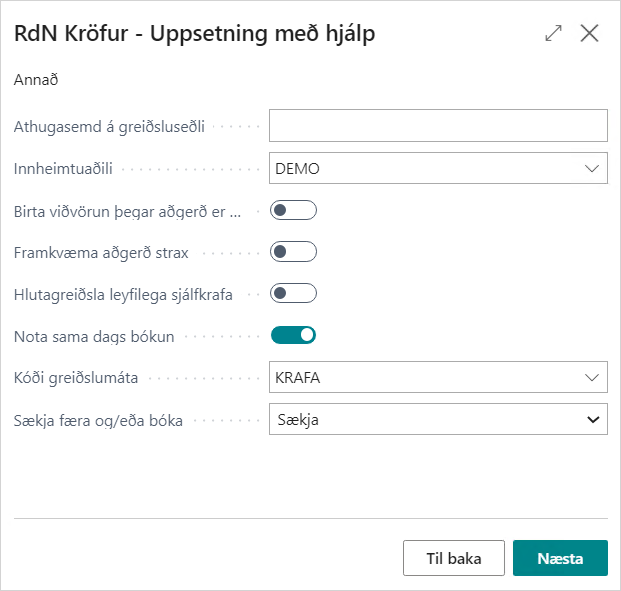Click the Innheimtuaðili field label
The height and width of the screenshot is (591, 621).
coord(61,169)
